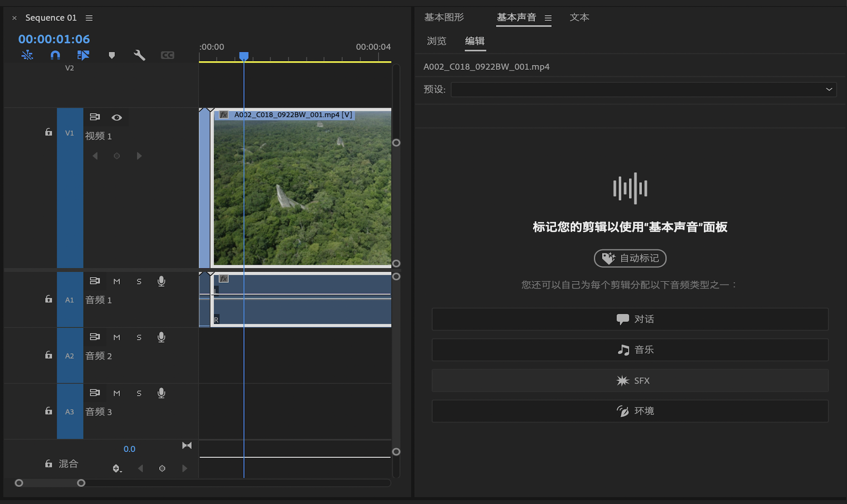This screenshot has height=504, width=847.
Task: Click the insert/overwrite icon on 视频 1 track
Action: tap(95, 117)
